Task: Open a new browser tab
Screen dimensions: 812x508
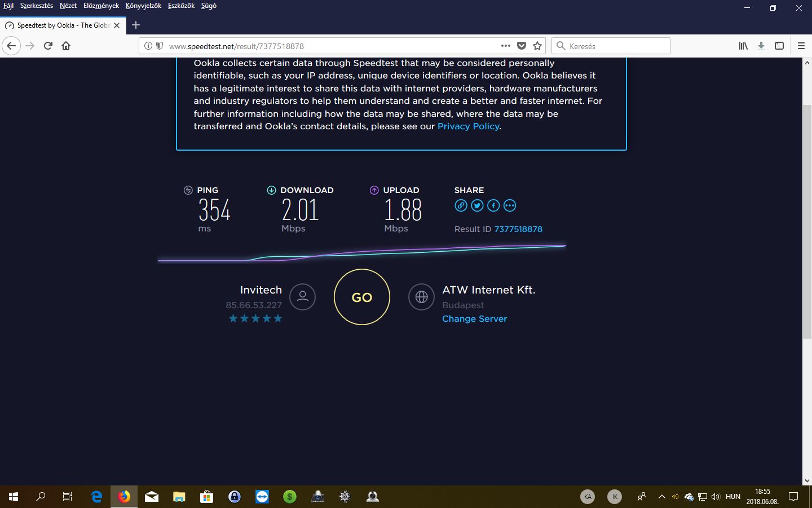Action: pyautogui.click(x=136, y=25)
